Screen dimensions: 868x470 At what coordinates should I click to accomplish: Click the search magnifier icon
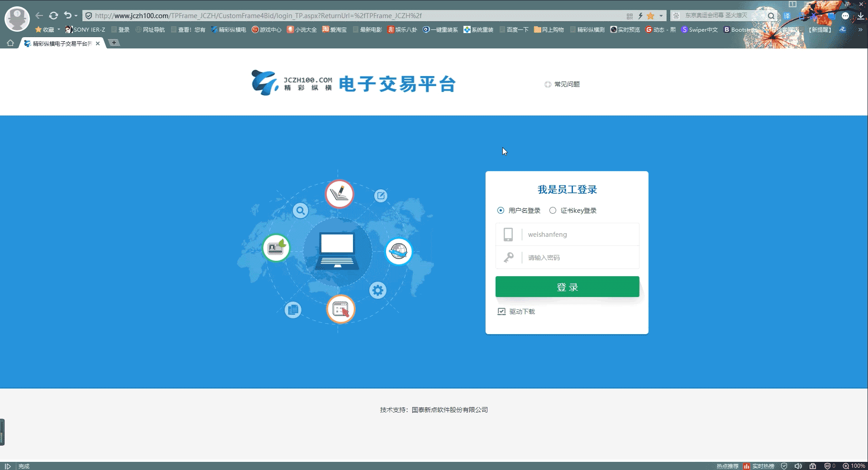coord(771,16)
